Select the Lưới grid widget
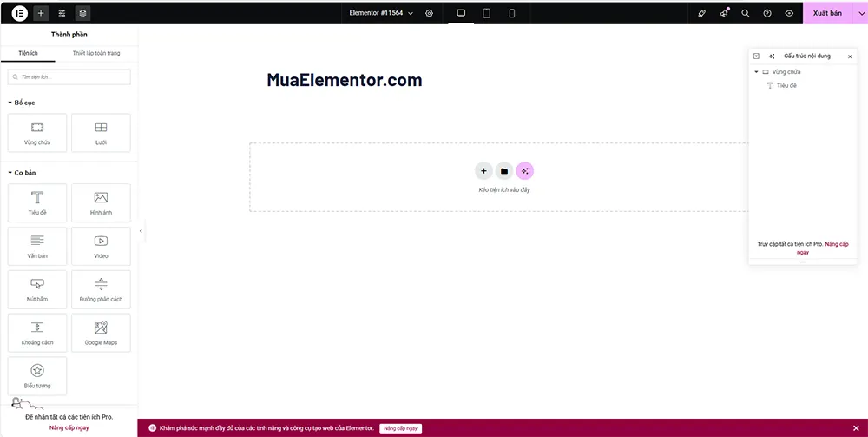The height and width of the screenshot is (437, 868). pos(101,133)
